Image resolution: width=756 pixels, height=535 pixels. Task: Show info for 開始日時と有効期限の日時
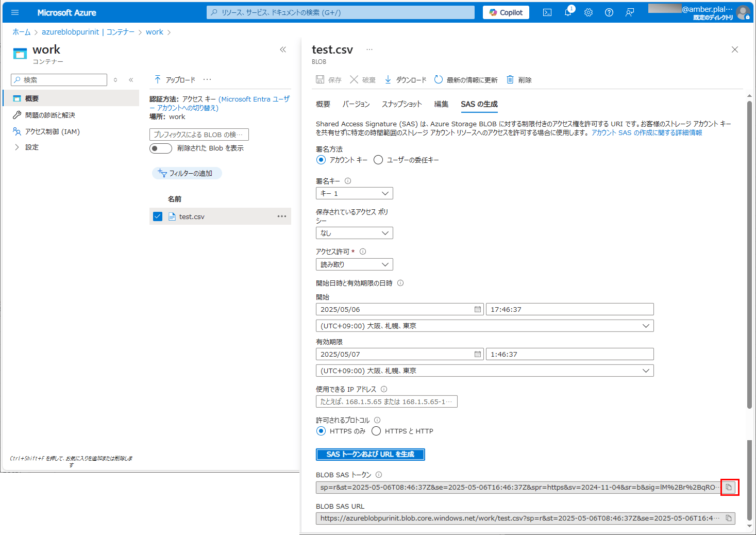pyautogui.click(x=400, y=283)
